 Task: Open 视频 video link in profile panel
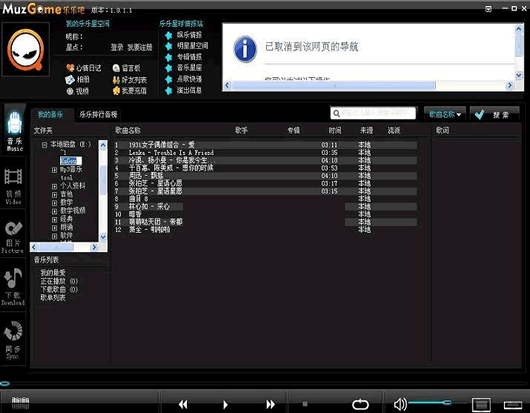tap(78, 91)
